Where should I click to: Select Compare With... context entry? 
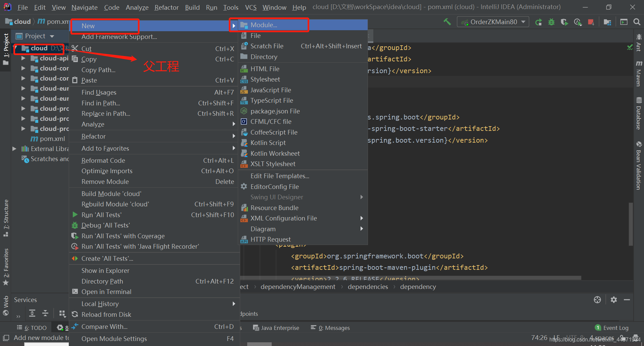pos(154,327)
